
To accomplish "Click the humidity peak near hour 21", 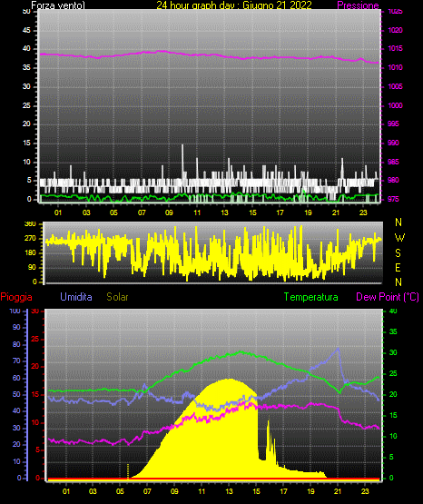I will pos(338,349).
